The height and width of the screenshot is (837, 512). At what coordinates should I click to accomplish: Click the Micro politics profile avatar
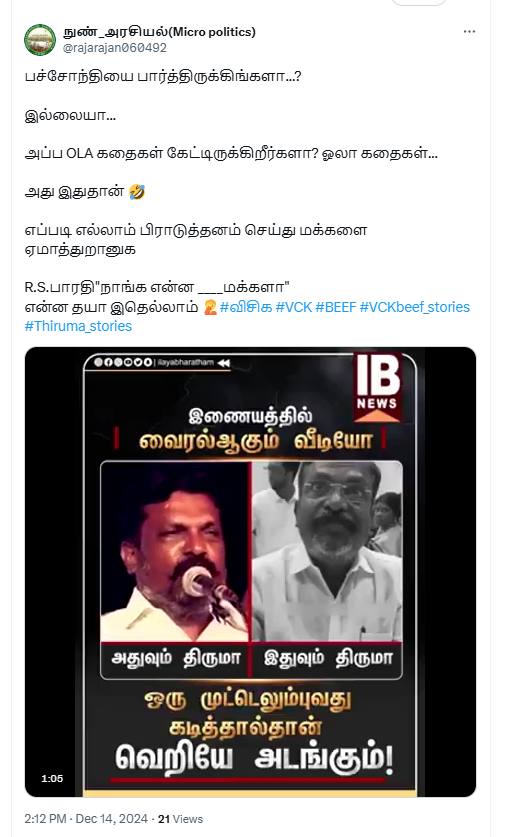(40, 40)
